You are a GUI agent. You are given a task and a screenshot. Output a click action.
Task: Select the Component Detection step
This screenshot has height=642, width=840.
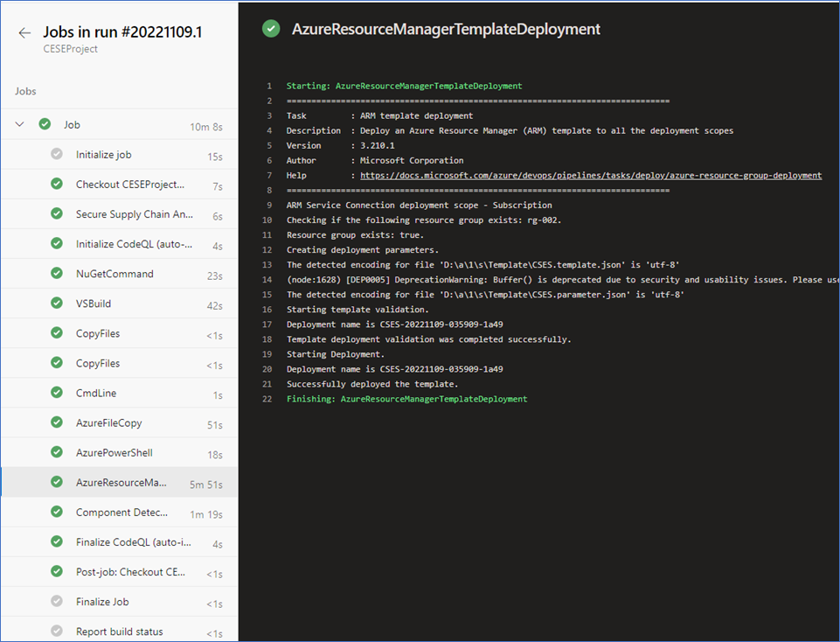click(x=120, y=513)
